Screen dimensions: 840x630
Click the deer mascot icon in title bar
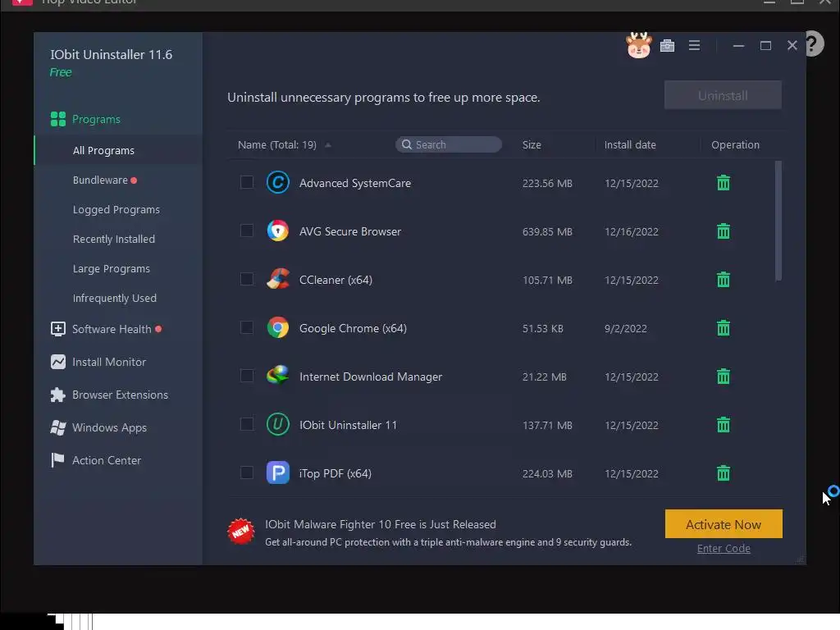point(638,46)
